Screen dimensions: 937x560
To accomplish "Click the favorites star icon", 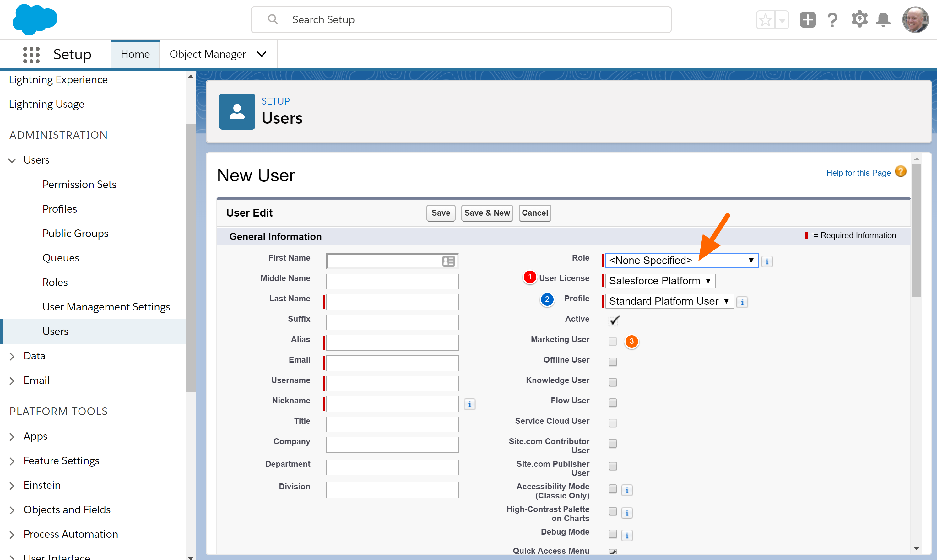I will click(765, 20).
